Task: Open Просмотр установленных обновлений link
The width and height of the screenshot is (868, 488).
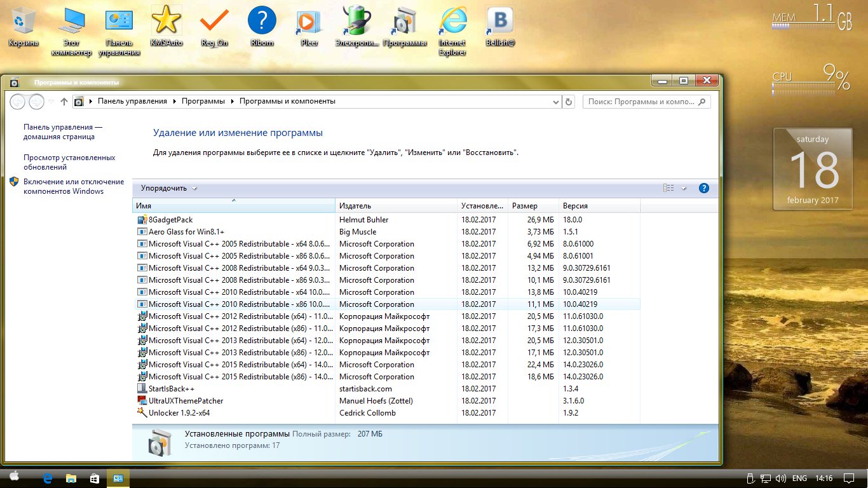Action: 69,162
